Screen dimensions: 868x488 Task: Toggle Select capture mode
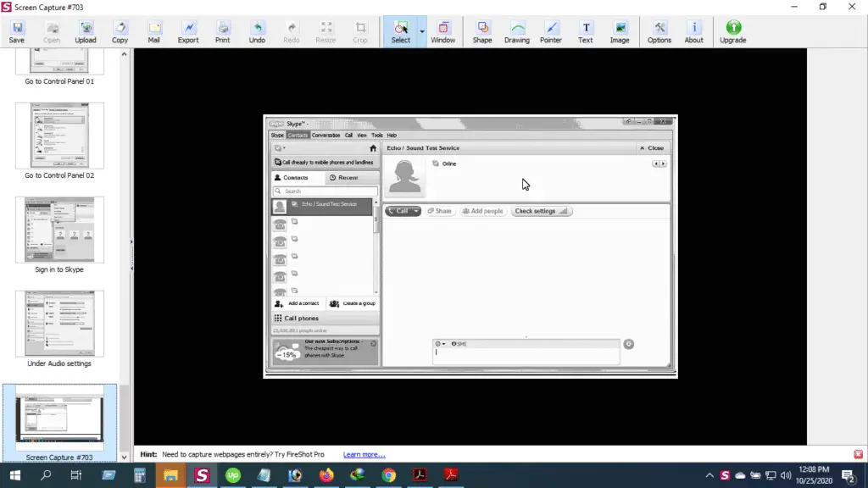tap(400, 31)
